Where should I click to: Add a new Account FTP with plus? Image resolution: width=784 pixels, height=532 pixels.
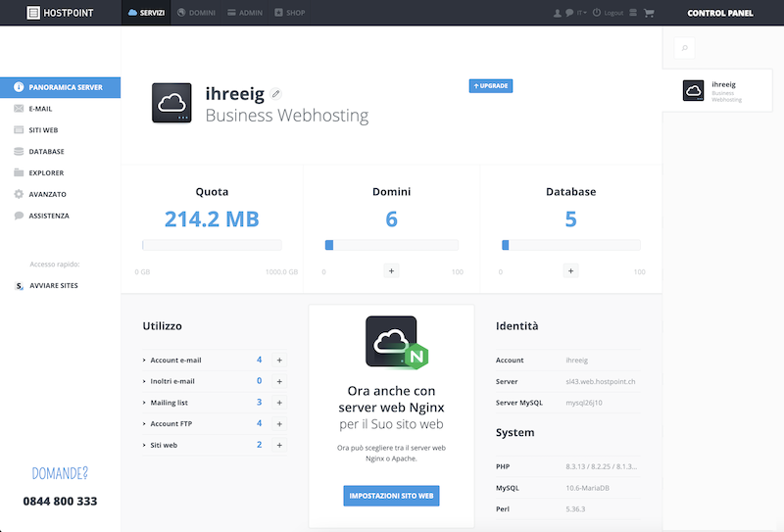pyautogui.click(x=279, y=424)
